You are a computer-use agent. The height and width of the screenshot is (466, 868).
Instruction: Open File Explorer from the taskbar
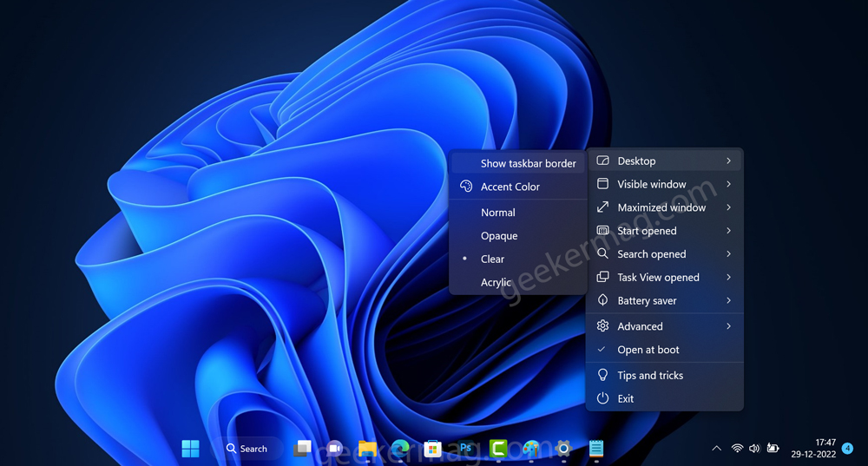point(367,449)
